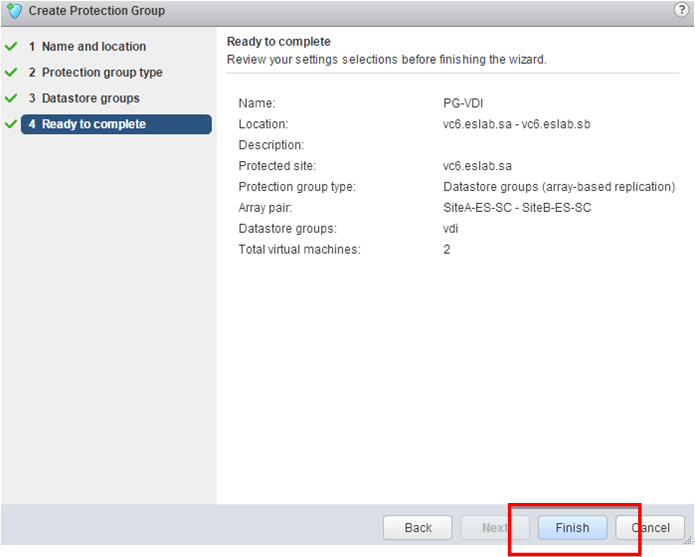The height and width of the screenshot is (557, 695).
Task: Jump to step 2 Protection group type
Action: [x=101, y=73]
